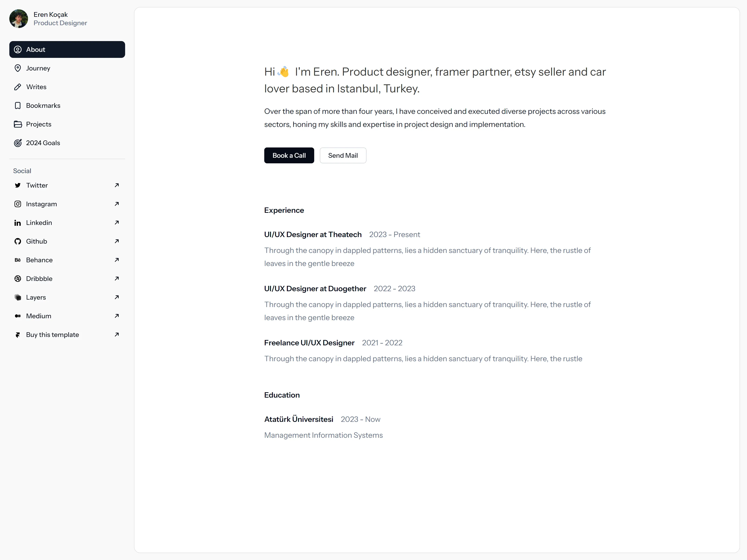Click the Send Mail button
This screenshot has width=747, height=560.
click(x=343, y=156)
